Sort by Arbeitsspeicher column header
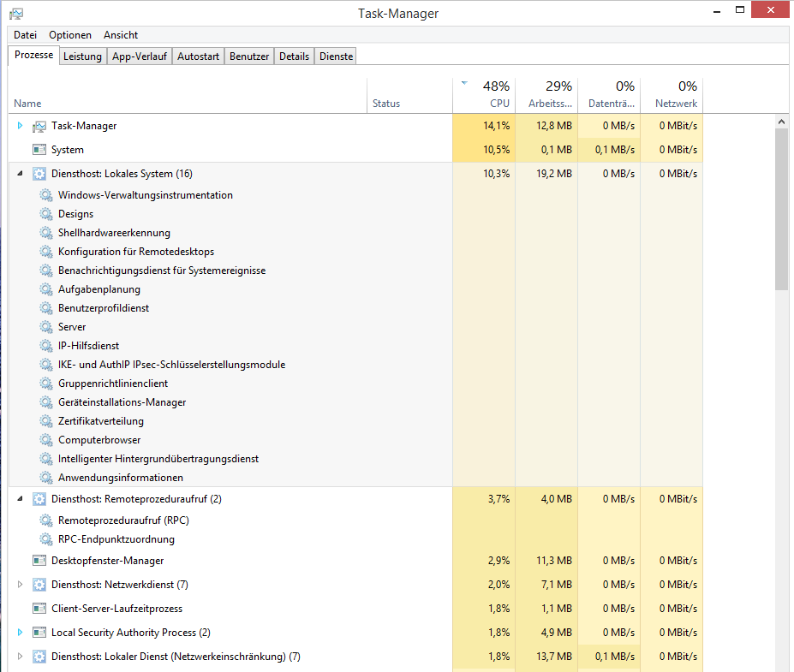The image size is (794, 672). tap(546, 95)
